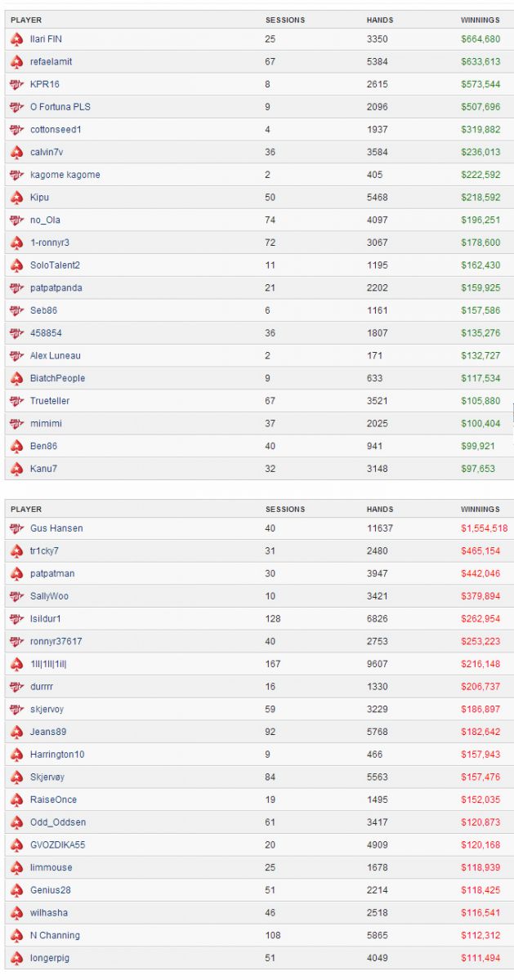Click the Full Tilt icon next to KPR16
Viewport: 514px width, 980px height.
coord(16,84)
